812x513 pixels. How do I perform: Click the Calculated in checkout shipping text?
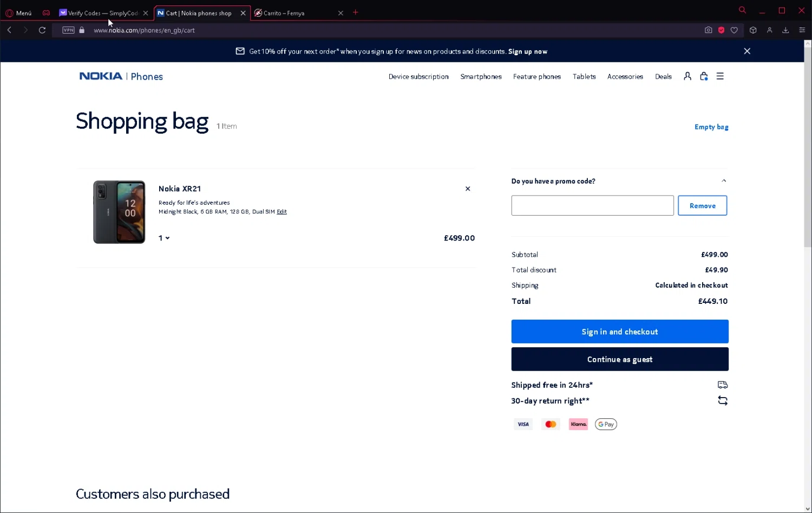click(691, 285)
